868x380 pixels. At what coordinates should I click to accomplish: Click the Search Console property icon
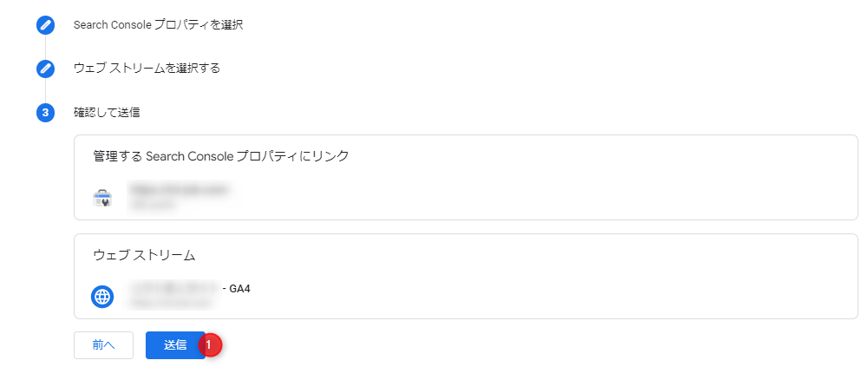(x=102, y=197)
